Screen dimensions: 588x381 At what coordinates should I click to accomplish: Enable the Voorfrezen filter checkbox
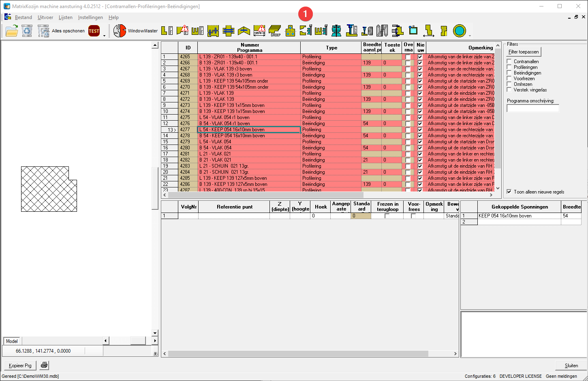click(509, 78)
